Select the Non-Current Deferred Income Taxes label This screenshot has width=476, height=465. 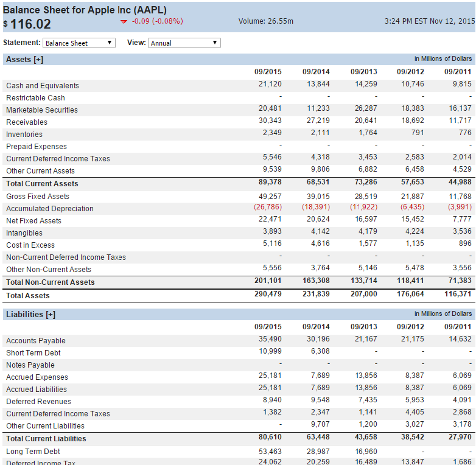tap(66, 257)
